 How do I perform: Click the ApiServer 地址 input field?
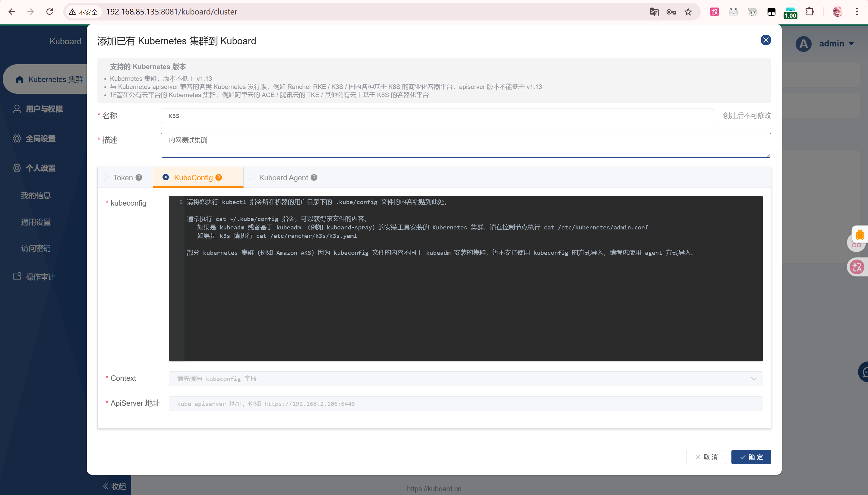(x=466, y=404)
